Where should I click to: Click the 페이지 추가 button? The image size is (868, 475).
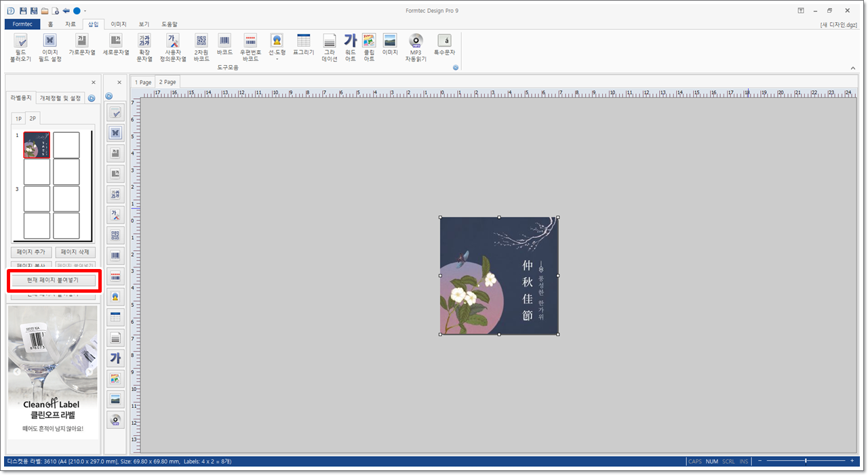tap(31, 251)
